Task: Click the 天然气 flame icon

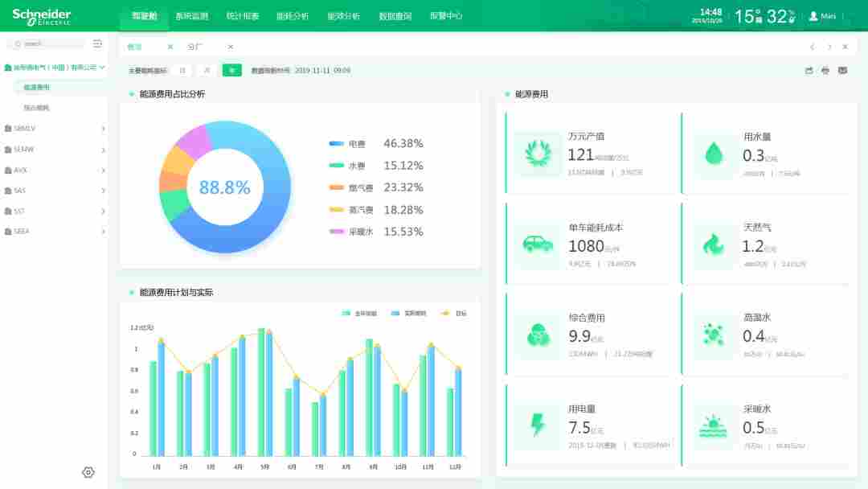Action: [712, 244]
